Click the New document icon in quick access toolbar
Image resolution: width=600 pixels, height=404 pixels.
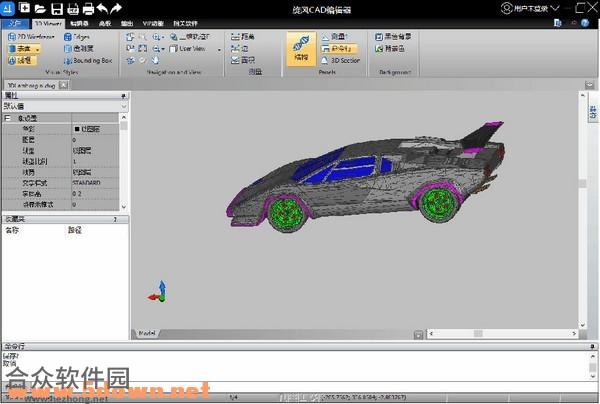tap(24, 8)
